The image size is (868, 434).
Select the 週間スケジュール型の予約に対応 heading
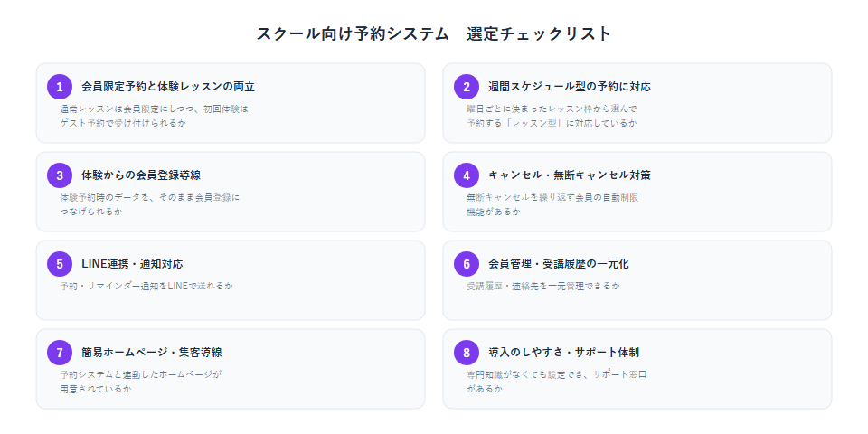point(570,87)
